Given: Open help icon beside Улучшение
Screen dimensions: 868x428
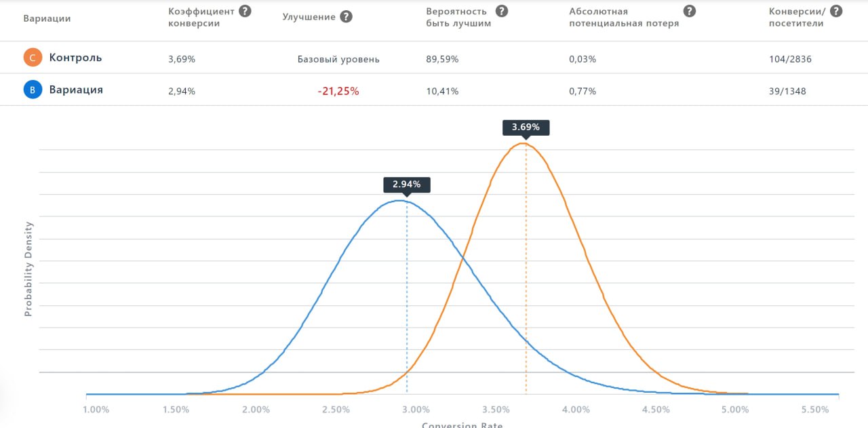Looking at the screenshot, I should pos(346,16).
